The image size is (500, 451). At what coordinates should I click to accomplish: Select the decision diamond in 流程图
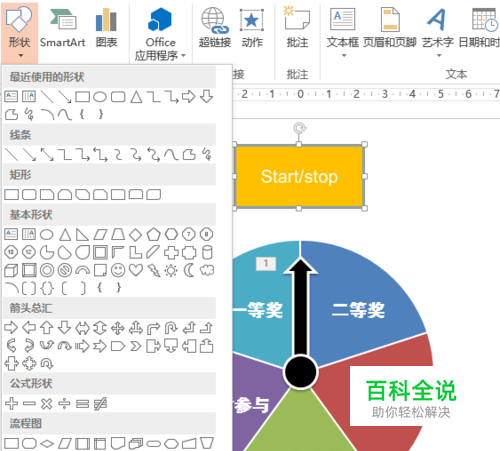[47, 443]
